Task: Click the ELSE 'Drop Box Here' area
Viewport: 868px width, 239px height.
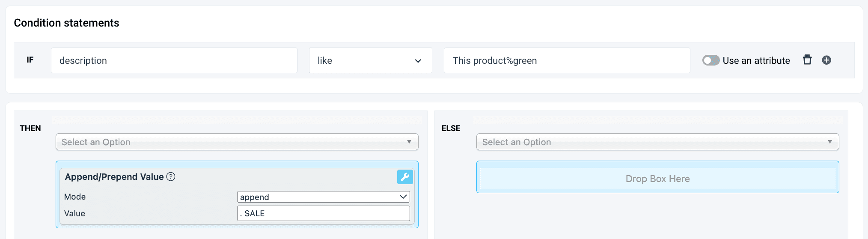Action: [x=657, y=179]
